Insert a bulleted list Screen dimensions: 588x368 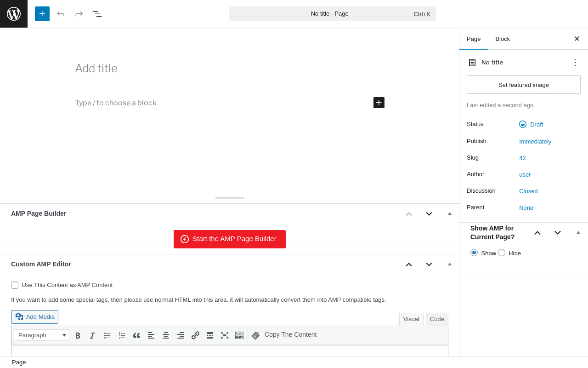107,335
